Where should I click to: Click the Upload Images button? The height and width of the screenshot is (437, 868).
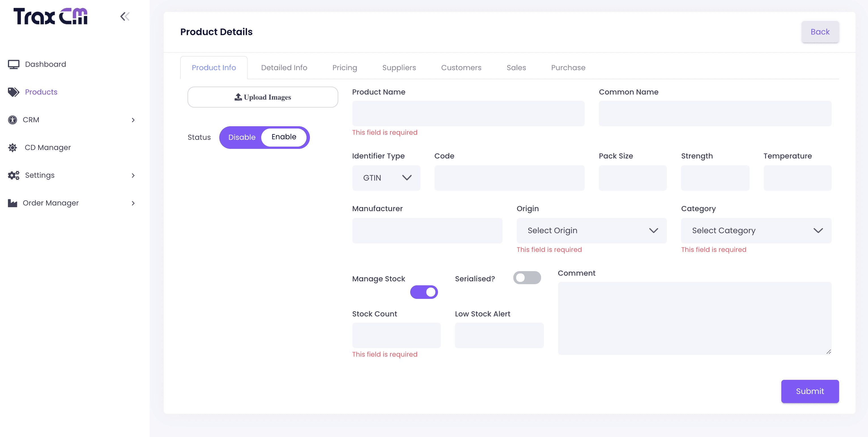[x=263, y=97]
